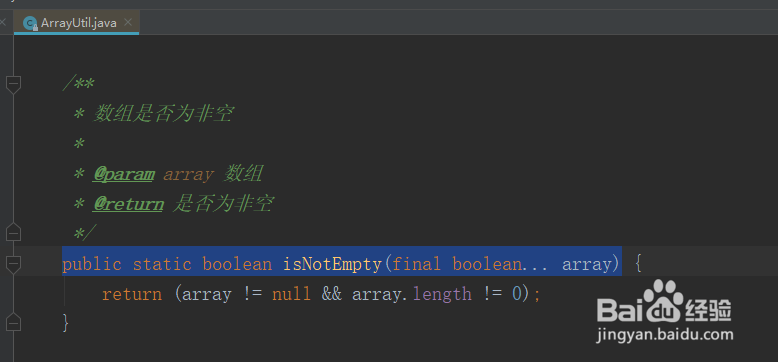Collapse the isNotEmpty method fold marker
This screenshot has width=778, height=362.
pos(13,264)
